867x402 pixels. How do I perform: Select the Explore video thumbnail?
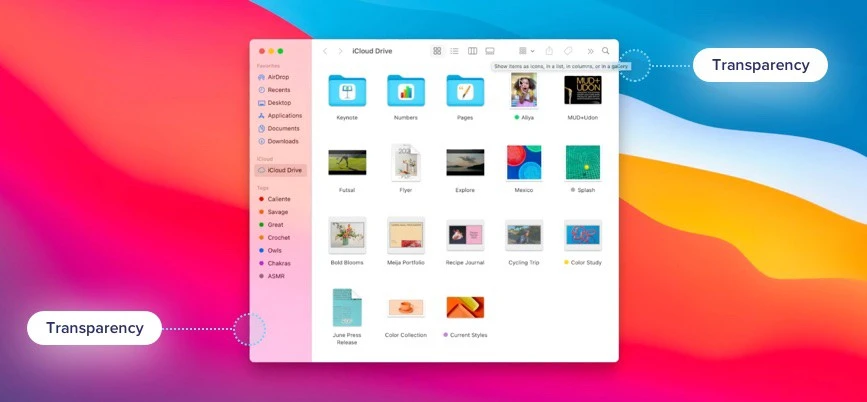[x=465, y=163]
